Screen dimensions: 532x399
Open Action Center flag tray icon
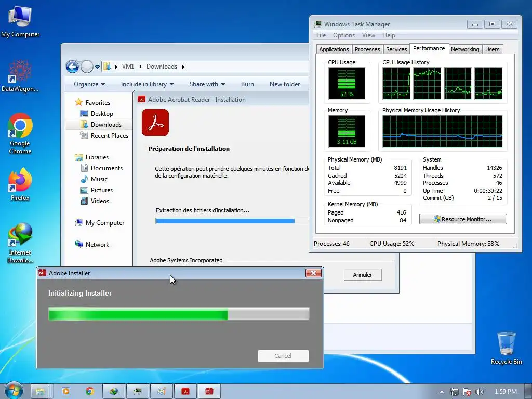tap(467, 392)
